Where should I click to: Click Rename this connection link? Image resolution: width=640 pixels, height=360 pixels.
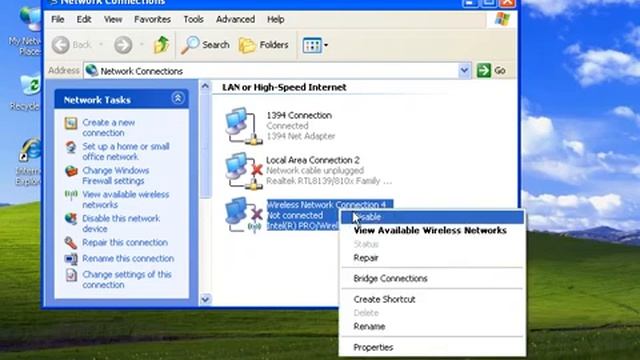(128, 258)
